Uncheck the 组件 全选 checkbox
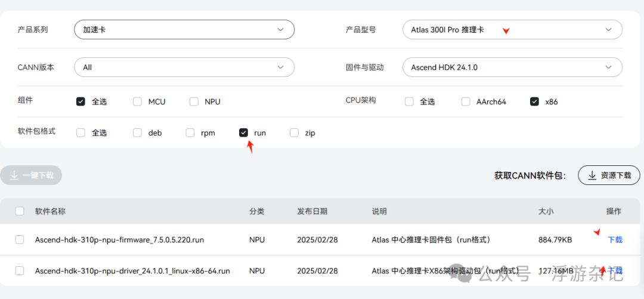The height and width of the screenshot is (299, 644). tap(81, 101)
